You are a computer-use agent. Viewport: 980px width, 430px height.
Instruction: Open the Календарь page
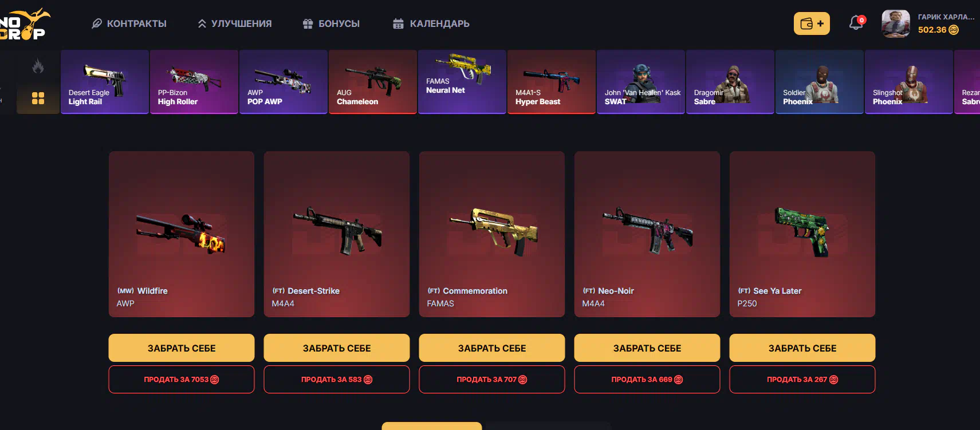431,23
